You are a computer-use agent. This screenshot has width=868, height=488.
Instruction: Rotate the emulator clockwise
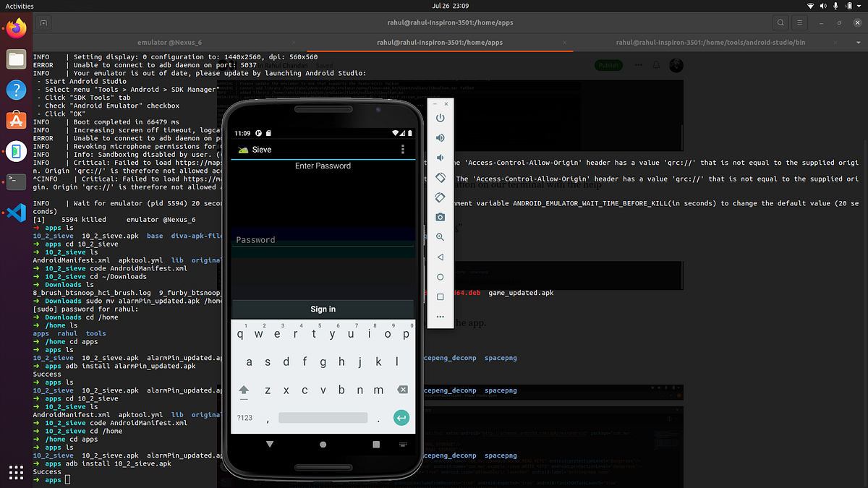440,197
